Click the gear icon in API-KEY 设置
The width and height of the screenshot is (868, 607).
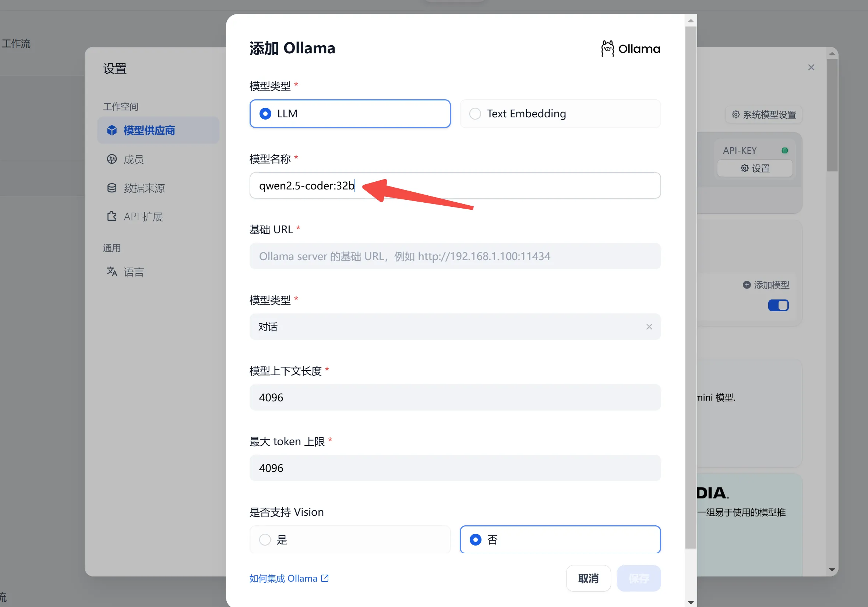tap(744, 168)
